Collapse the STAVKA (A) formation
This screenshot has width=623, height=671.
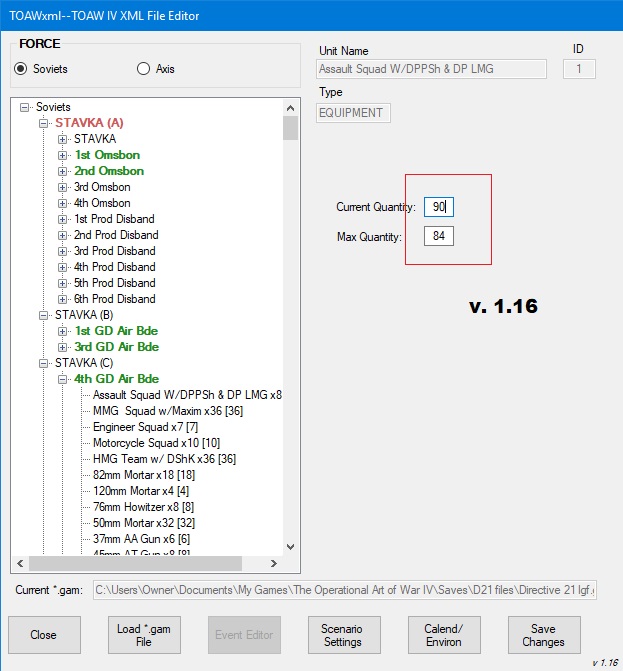[x=43, y=123]
